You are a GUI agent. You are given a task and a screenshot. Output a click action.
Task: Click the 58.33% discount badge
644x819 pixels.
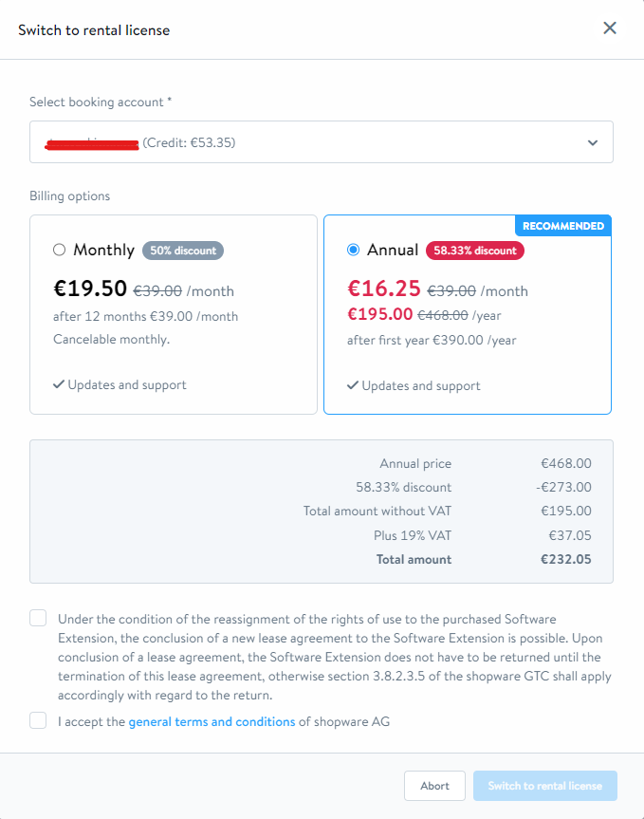pyautogui.click(x=475, y=251)
